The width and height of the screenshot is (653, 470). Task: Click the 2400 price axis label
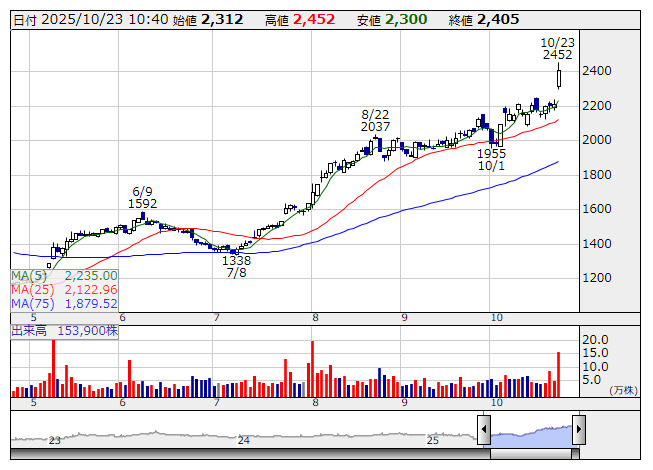597,71
